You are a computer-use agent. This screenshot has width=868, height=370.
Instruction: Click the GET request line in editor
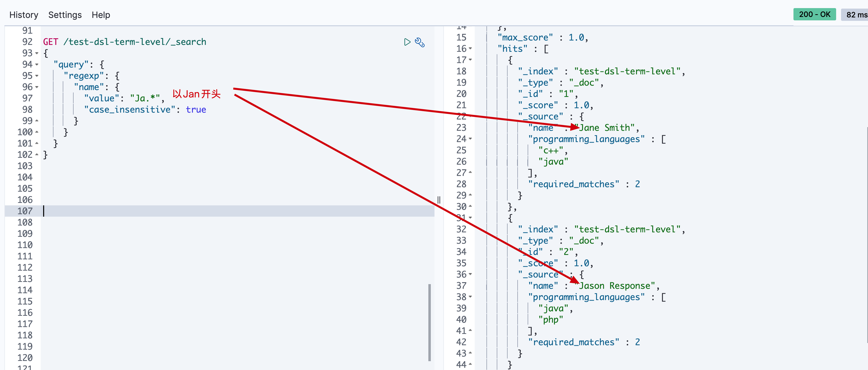[125, 42]
